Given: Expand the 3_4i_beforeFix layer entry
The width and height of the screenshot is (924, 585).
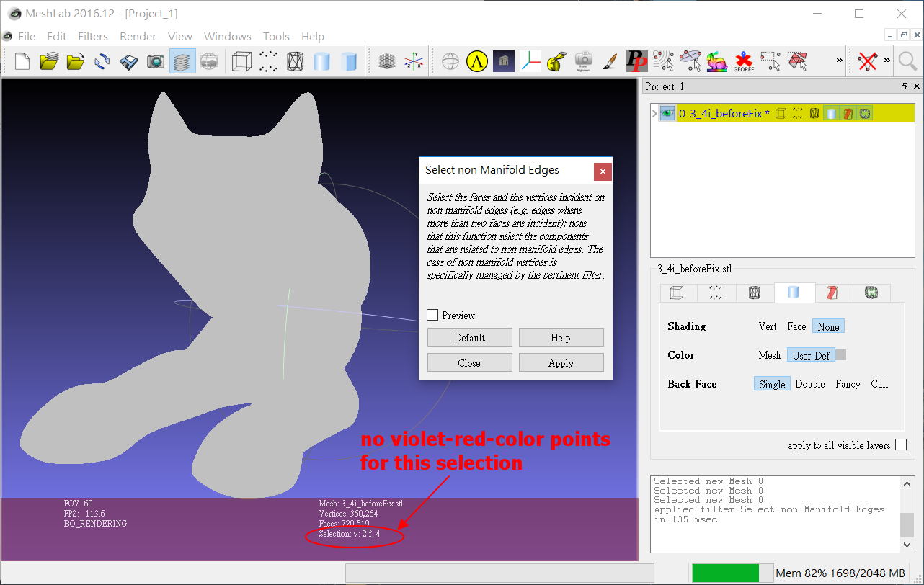Looking at the screenshot, I should pyautogui.click(x=654, y=113).
